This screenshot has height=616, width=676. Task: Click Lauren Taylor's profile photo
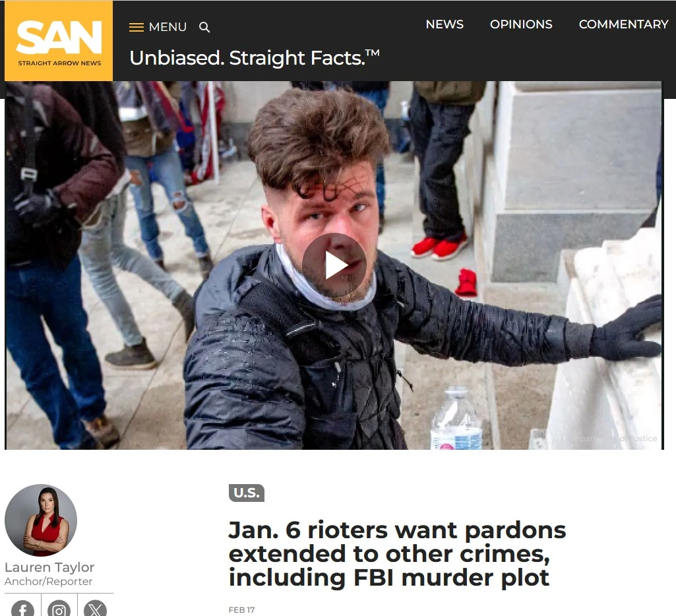(41, 520)
